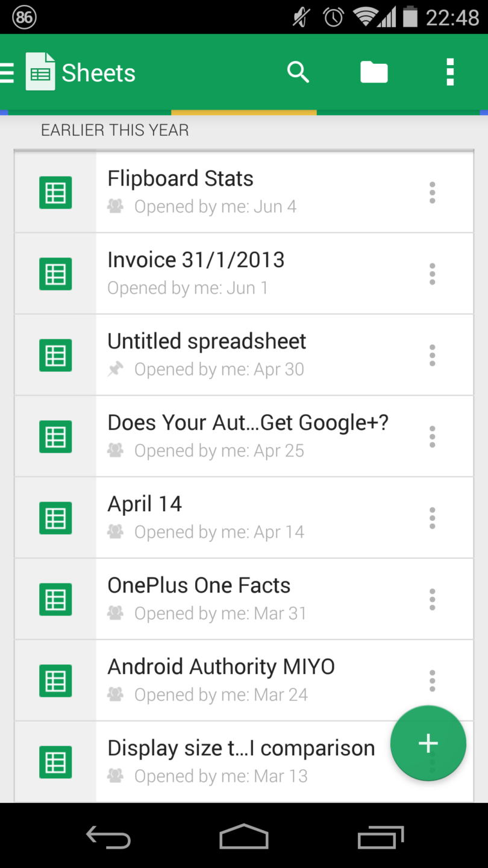Click the EARLIER THIS YEAR section header
The width and height of the screenshot is (488, 868).
[x=114, y=130]
